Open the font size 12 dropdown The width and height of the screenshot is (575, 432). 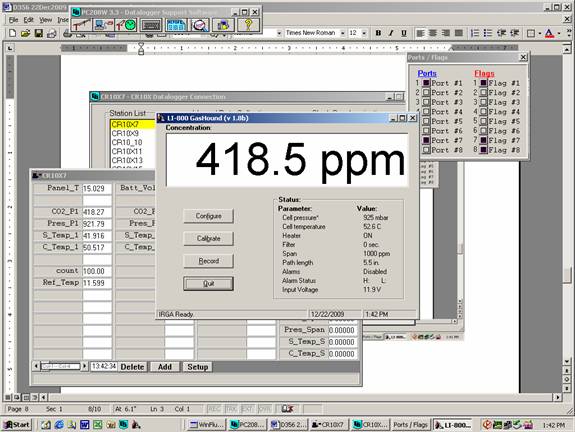(364, 33)
